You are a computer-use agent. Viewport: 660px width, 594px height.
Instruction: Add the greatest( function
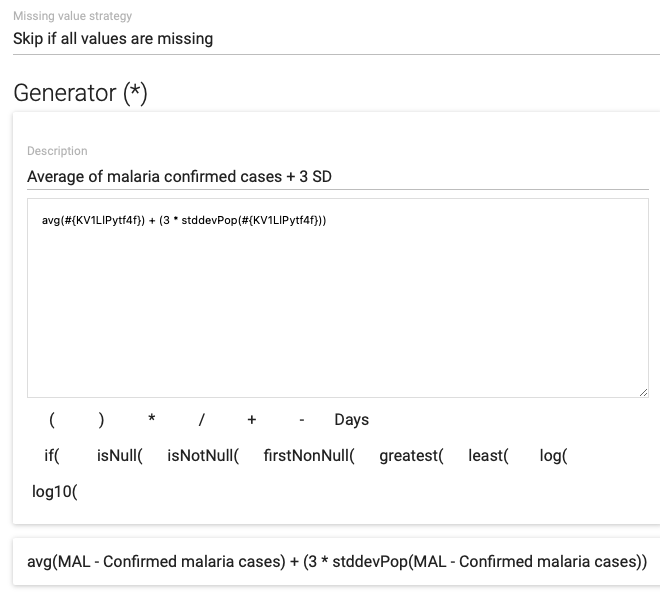pyautogui.click(x=412, y=455)
